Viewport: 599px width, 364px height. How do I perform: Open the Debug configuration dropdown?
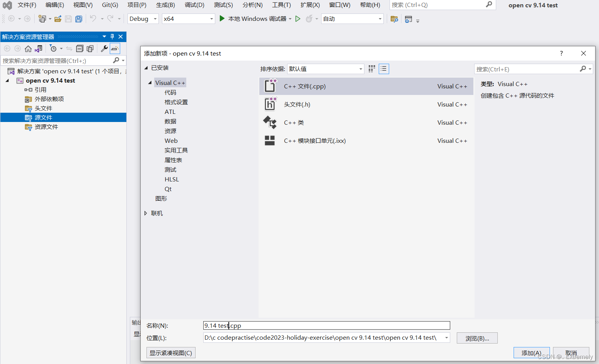click(x=155, y=19)
